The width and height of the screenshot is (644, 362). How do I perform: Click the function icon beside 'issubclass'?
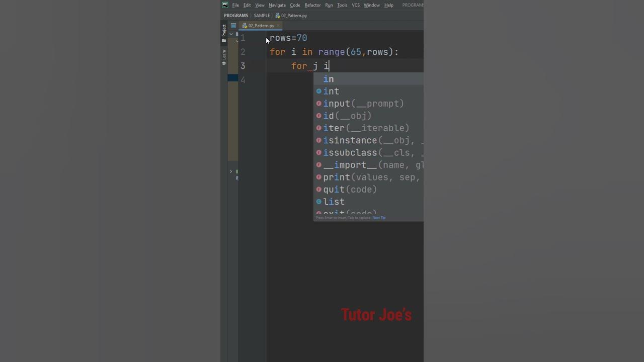coord(318,153)
